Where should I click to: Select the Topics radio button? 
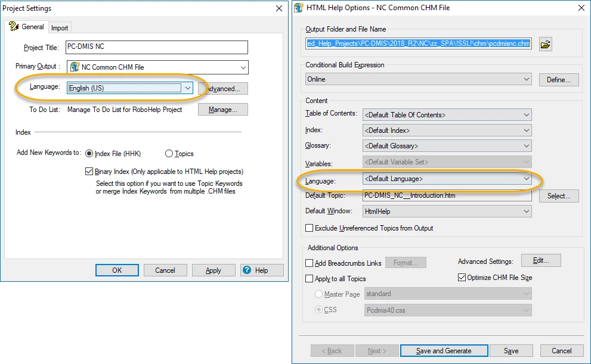pos(169,154)
